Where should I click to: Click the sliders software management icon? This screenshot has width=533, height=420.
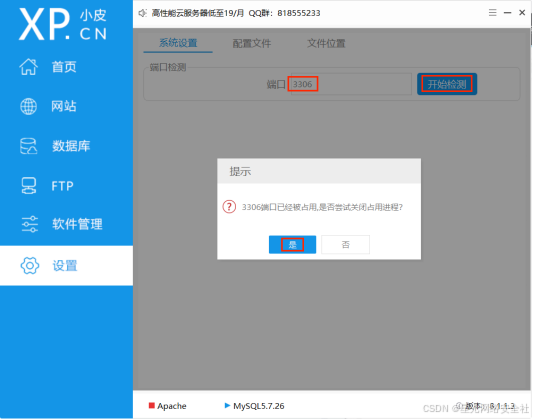pos(30,224)
